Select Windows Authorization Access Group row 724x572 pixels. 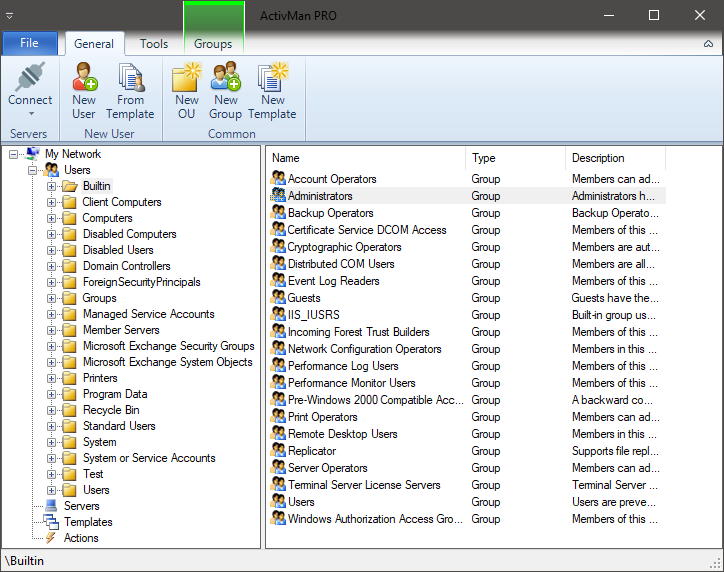(467, 519)
